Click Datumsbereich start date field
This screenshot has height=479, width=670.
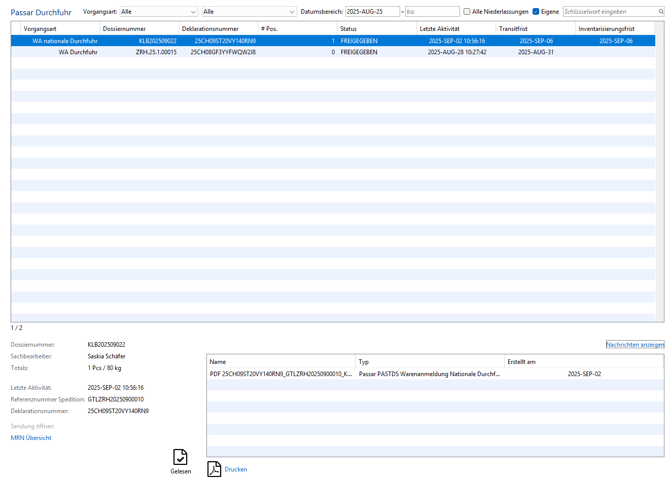click(x=372, y=12)
